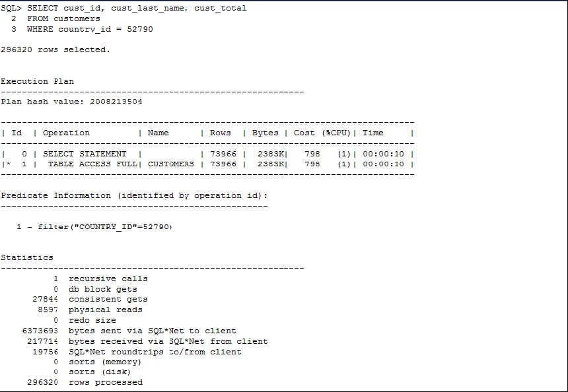Click the CUSTOMERS name in plan table
Screen dimensions: 568x392
click(x=171, y=164)
